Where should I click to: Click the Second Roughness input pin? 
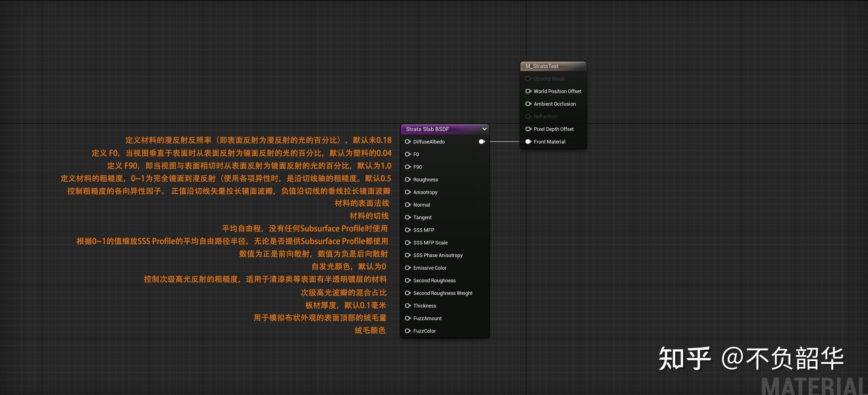coord(408,280)
